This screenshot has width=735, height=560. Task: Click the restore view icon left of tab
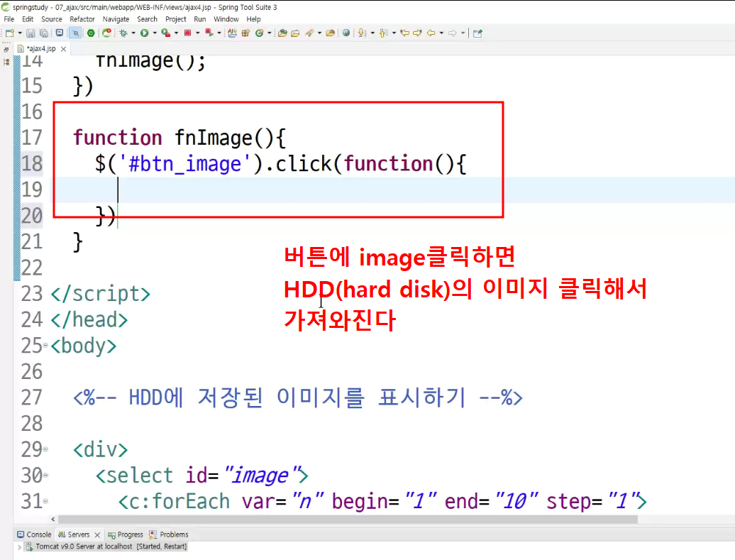(6, 49)
